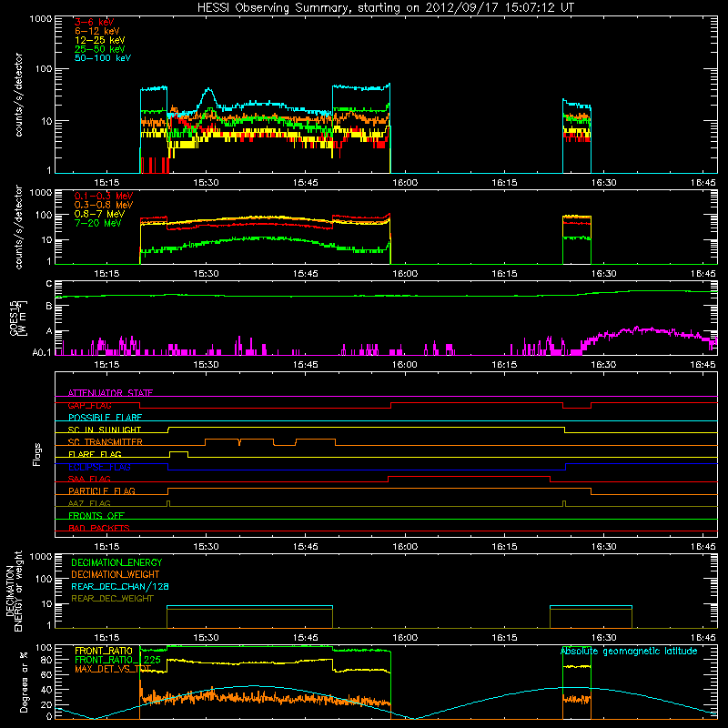Image resolution: width=728 pixels, height=728 pixels.
Task: Select the FLARE_FLAG label
Action: pos(95,454)
